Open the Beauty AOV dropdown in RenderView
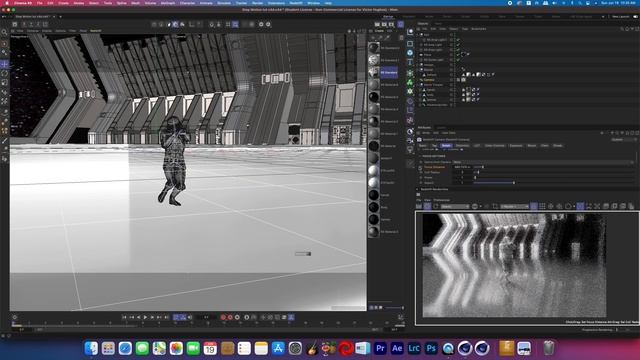 [455, 207]
